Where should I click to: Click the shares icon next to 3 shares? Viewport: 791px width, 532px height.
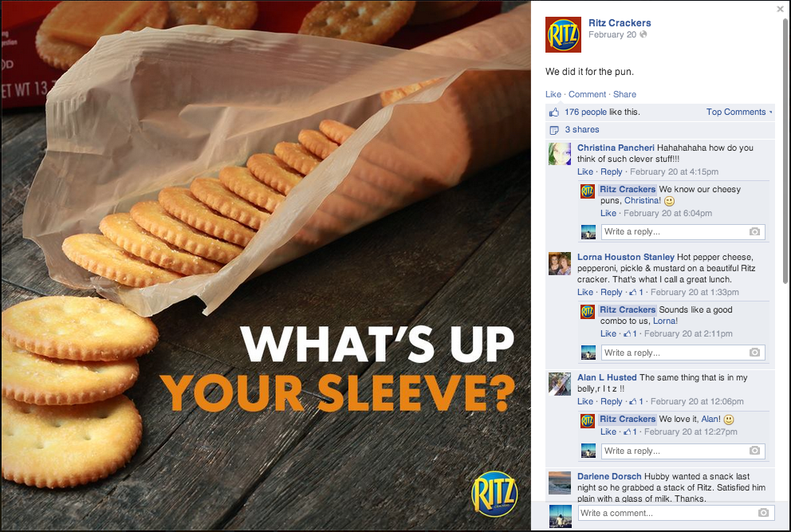click(x=554, y=130)
